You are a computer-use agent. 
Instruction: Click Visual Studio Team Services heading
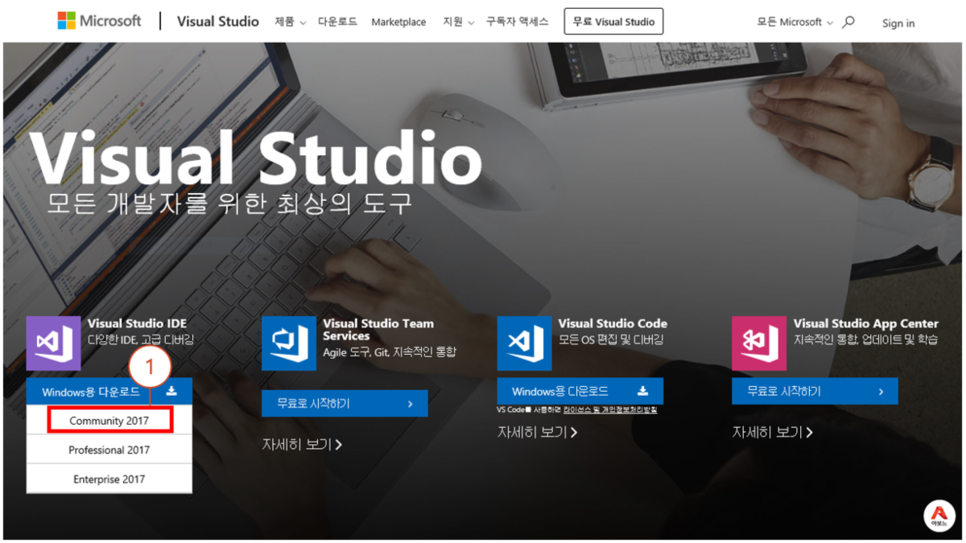click(x=378, y=330)
